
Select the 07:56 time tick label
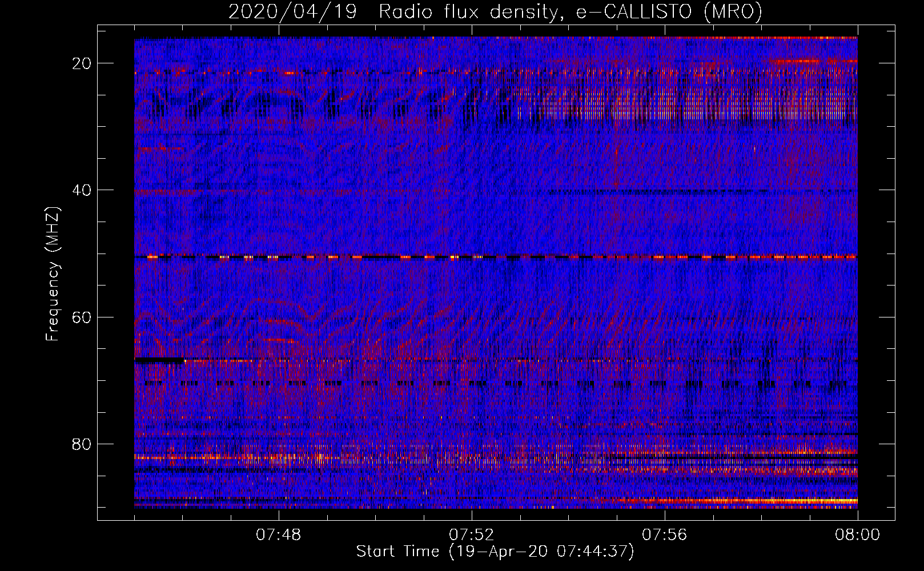(x=664, y=535)
